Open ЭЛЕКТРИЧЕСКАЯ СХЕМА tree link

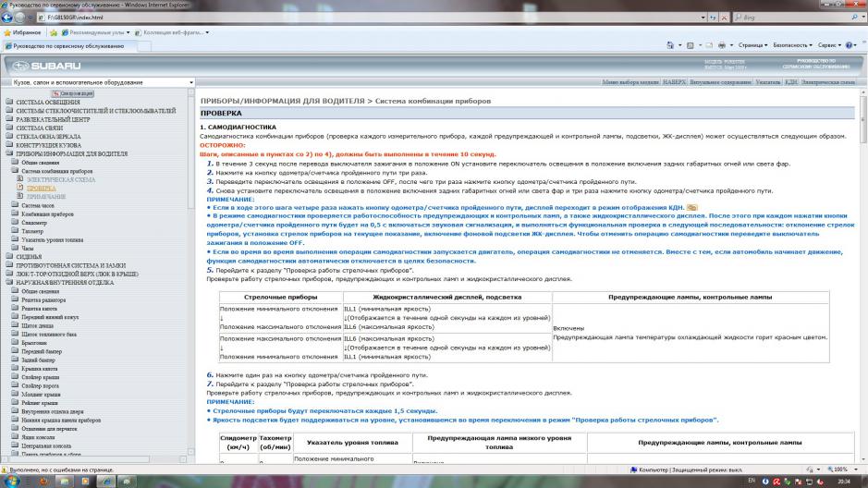(61, 180)
